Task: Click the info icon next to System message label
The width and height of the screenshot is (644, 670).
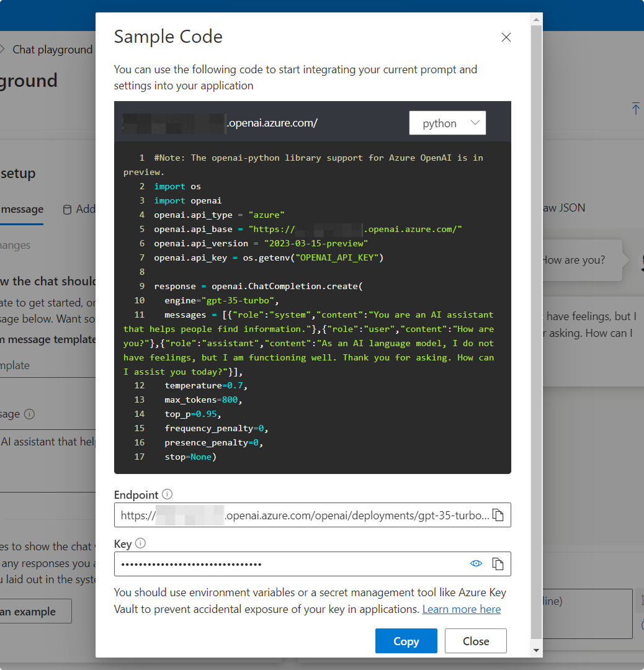Action: [x=29, y=414]
